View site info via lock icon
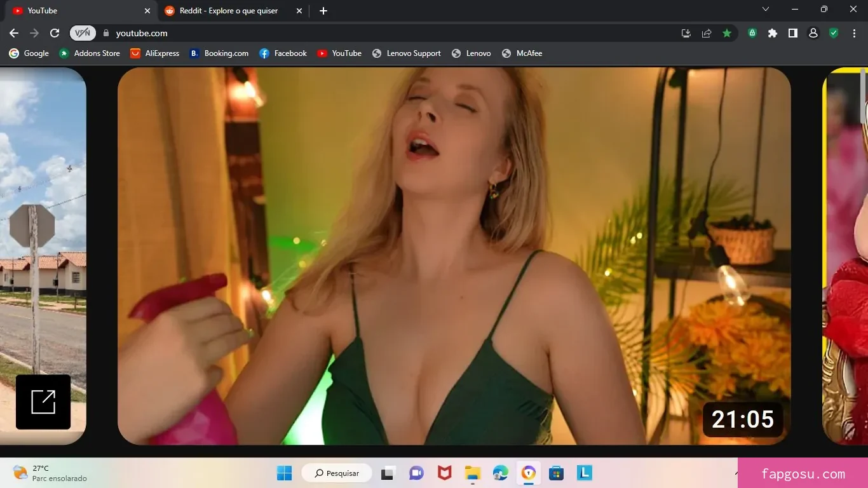The height and width of the screenshot is (488, 868). coord(106,33)
